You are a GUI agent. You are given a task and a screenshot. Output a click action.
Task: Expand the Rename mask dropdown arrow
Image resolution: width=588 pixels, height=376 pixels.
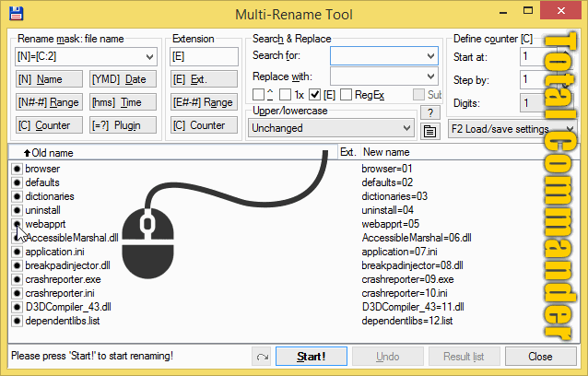point(149,57)
